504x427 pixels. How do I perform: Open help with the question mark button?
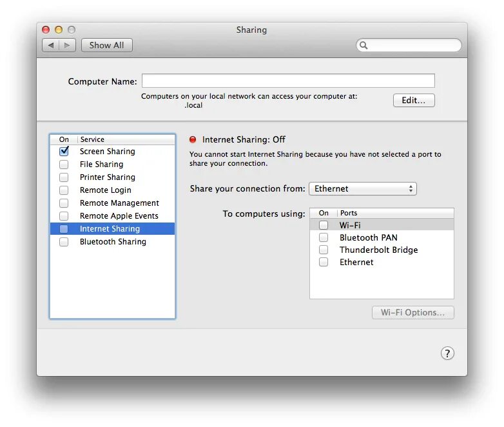(447, 353)
